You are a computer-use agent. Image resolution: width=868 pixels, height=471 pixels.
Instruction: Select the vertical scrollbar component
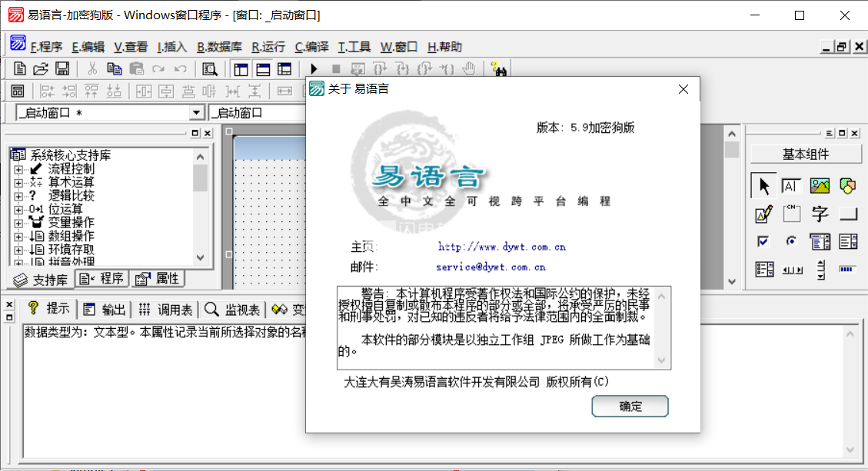(820, 270)
